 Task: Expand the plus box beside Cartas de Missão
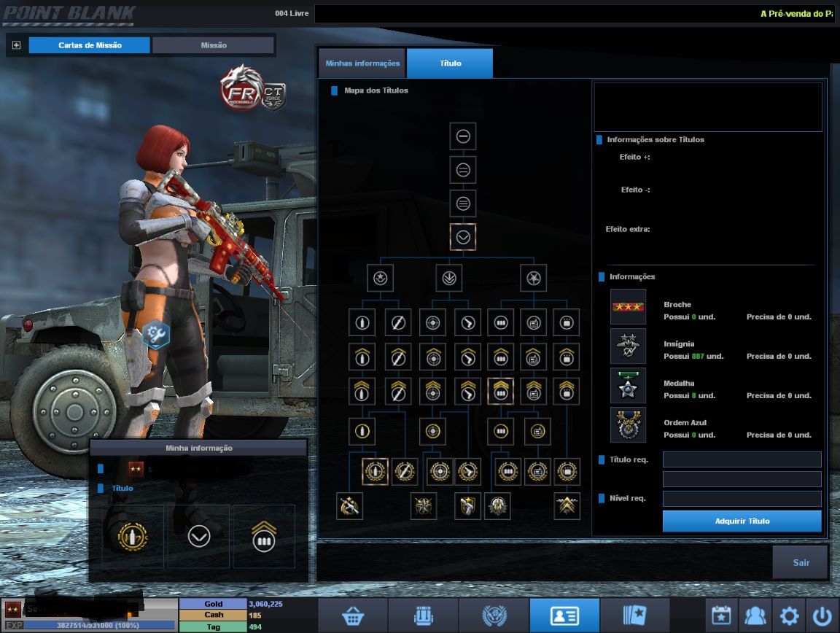click(x=17, y=45)
